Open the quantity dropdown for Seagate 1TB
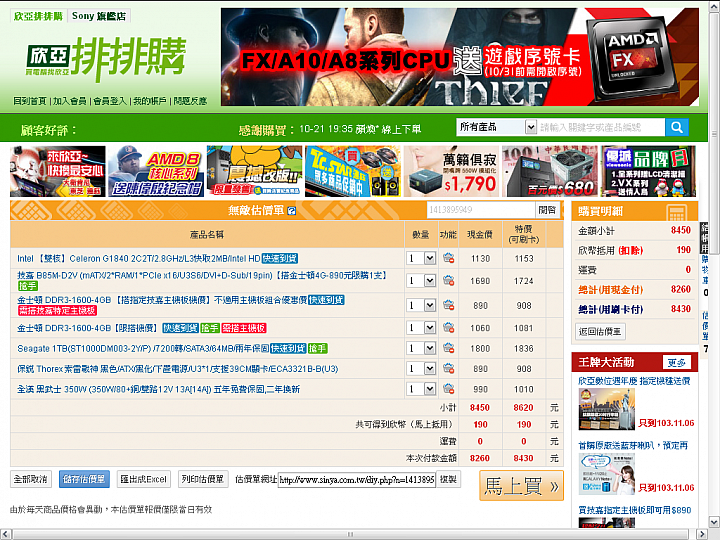The height and width of the screenshot is (540, 720). coord(421,349)
